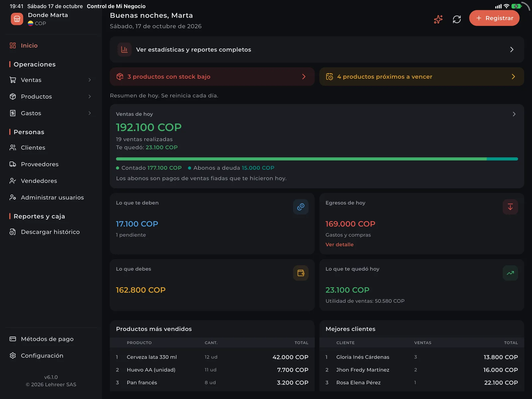Click the low stock box icon
The image size is (532, 399).
120,76
